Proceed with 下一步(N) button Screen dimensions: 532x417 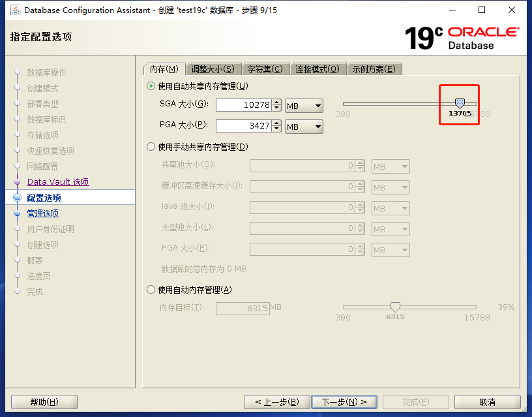coord(344,402)
